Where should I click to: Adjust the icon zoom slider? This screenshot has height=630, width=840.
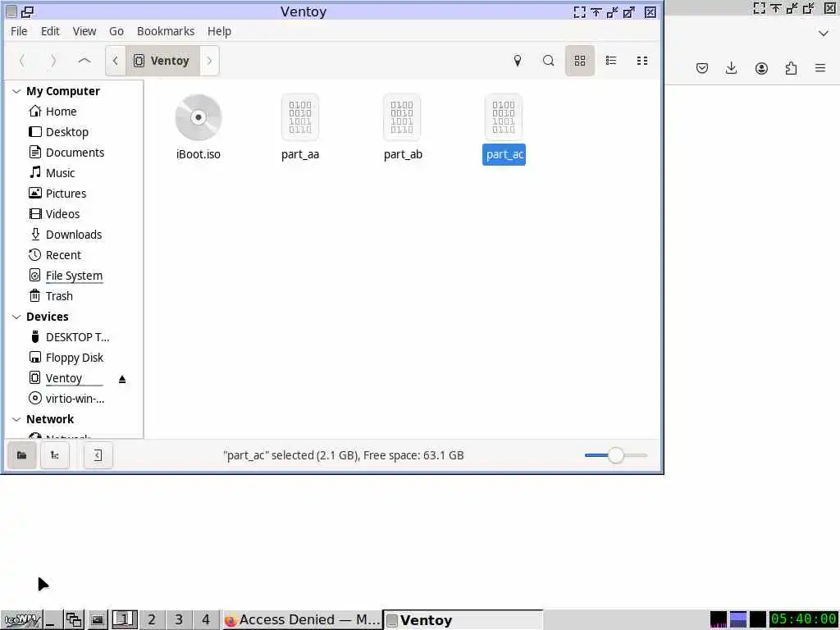[x=616, y=455]
